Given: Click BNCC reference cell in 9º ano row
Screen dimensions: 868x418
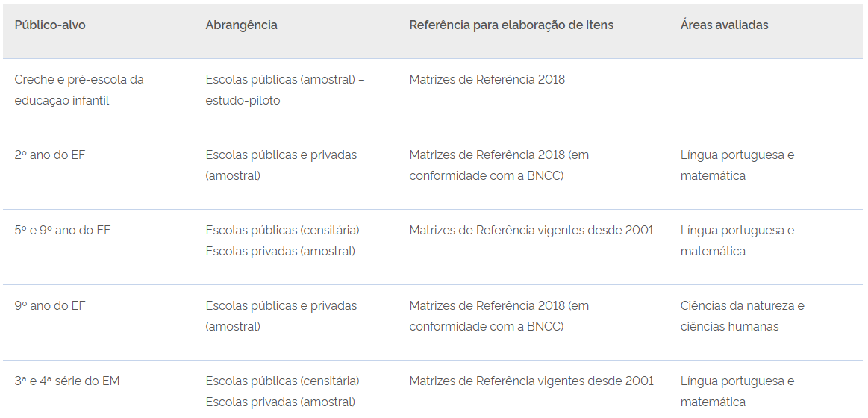Looking at the screenshot, I should [x=499, y=316].
